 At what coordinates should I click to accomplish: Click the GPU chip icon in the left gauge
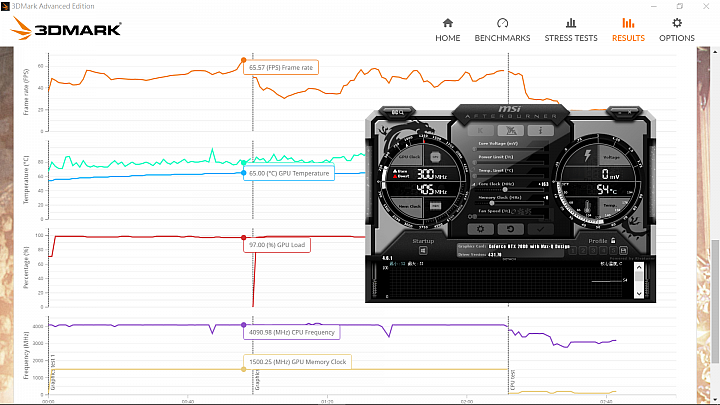[435, 157]
